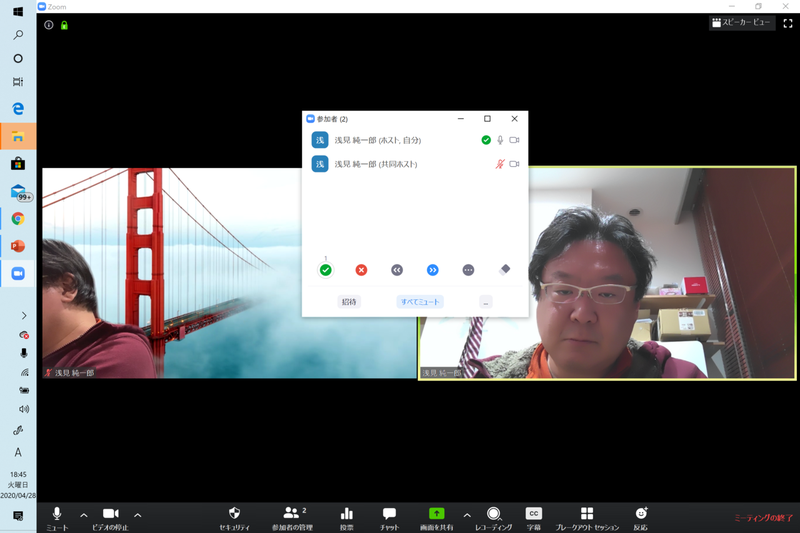Open Cortana circle icon
800x533 pixels.
point(18,58)
